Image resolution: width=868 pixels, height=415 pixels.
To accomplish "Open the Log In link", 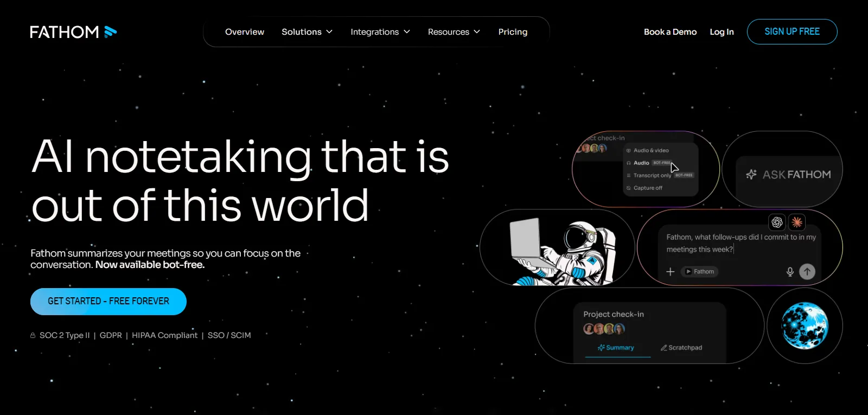I will coord(722,32).
